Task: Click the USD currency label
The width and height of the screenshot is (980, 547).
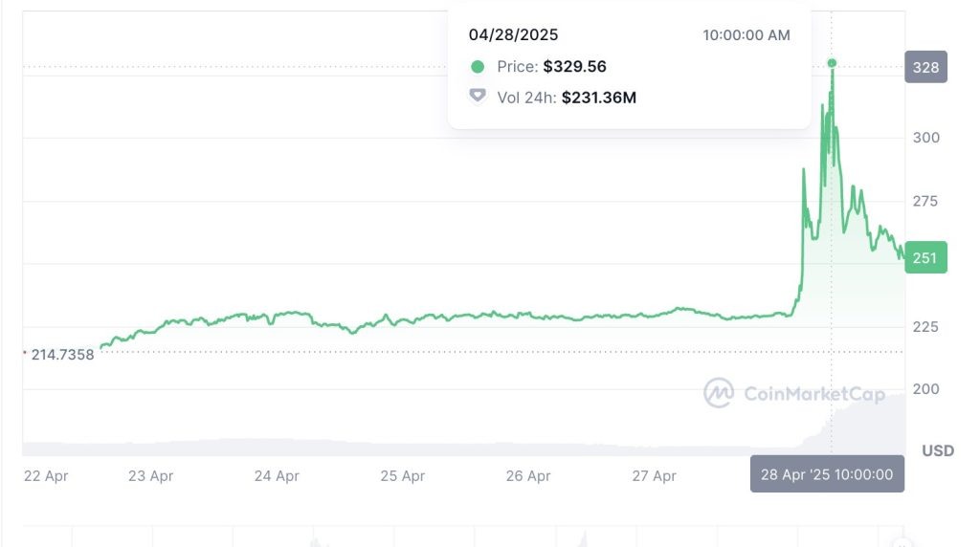Action: [x=937, y=450]
